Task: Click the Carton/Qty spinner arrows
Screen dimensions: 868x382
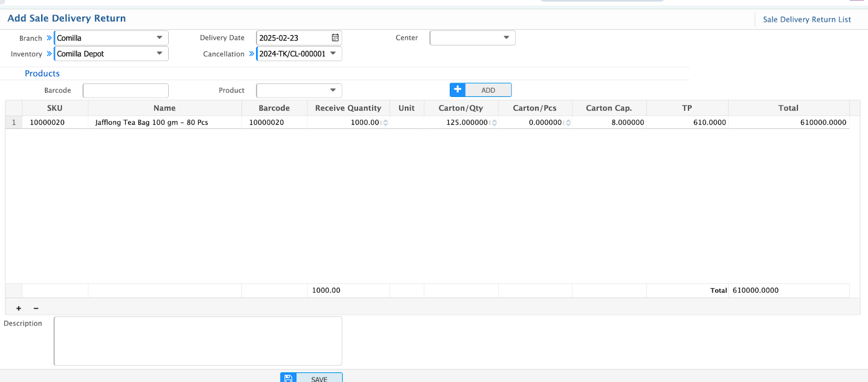Action: point(494,123)
